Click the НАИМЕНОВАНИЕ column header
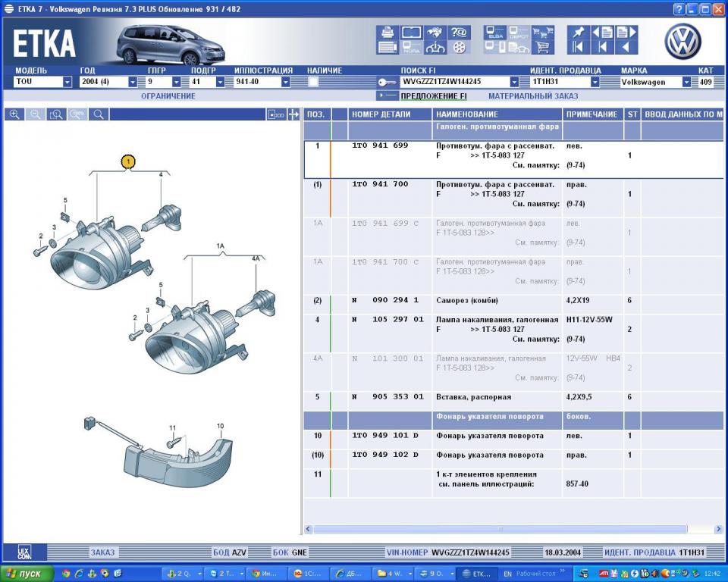Screen dimensions: 728x582 pos(497,114)
